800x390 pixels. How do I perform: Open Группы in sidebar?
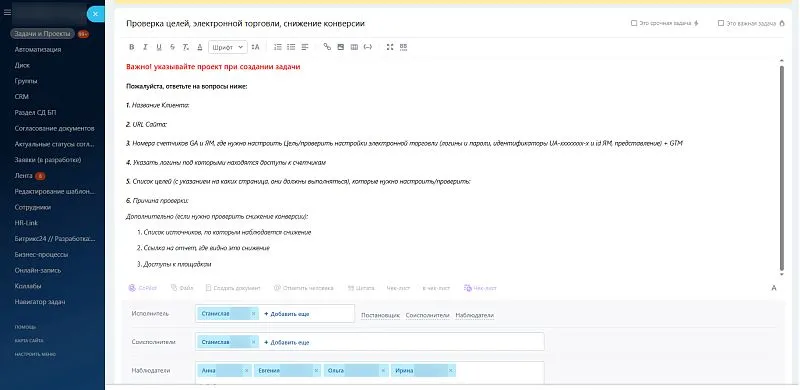click(x=26, y=81)
